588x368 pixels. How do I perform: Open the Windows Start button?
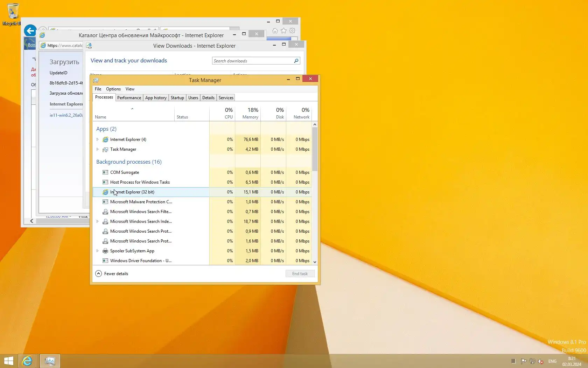pos(9,361)
